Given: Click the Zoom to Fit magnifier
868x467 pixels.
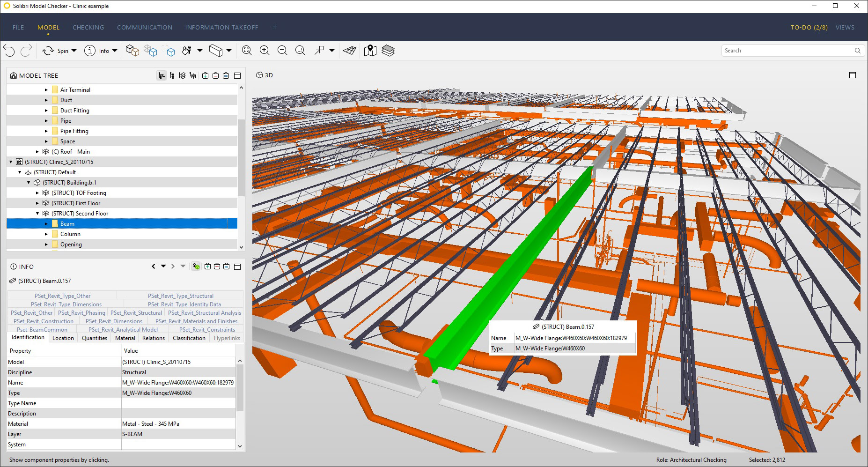Looking at the screenshot, I should coord(247,51).
